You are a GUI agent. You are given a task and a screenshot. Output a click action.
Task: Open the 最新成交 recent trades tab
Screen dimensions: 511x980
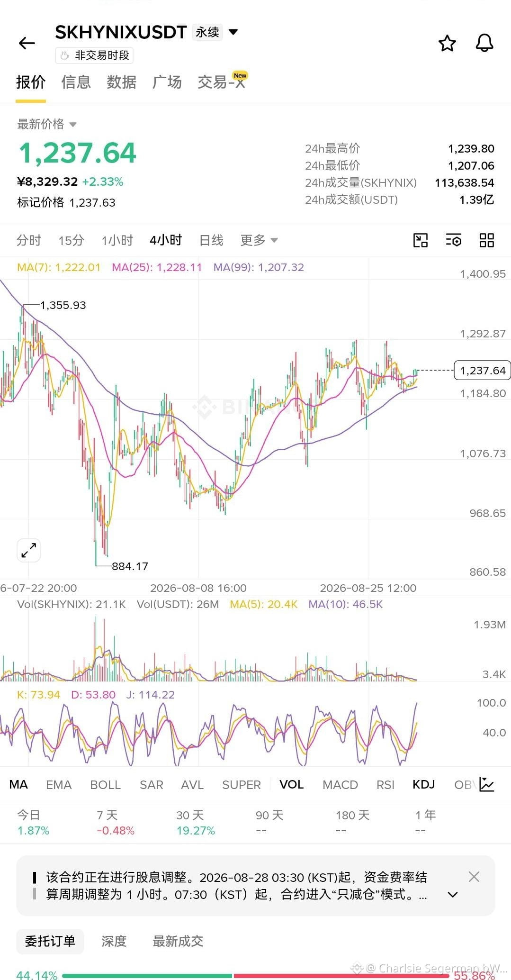click(x=178, y=941)
